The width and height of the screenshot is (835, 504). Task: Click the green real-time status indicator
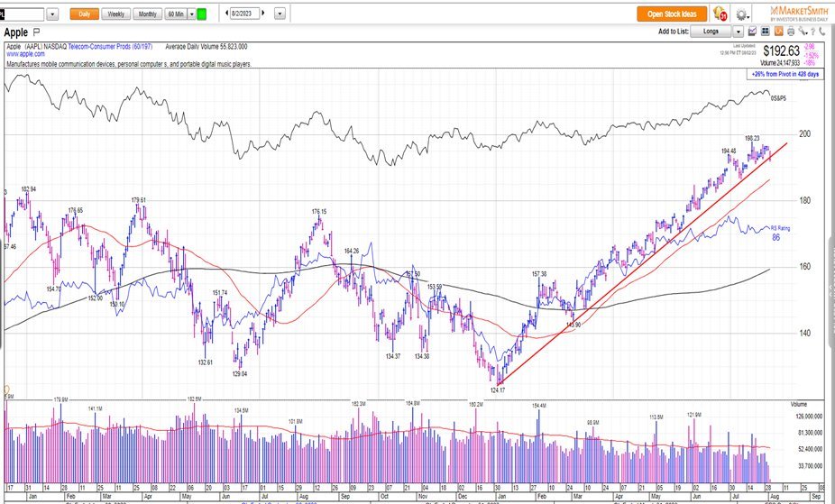[x=201, y=14]
